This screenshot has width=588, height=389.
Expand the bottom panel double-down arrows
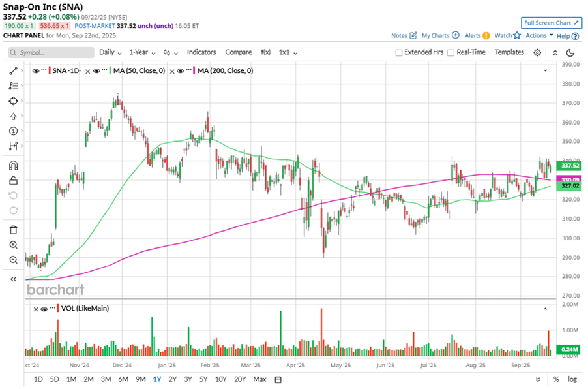pyautogui.click(x=538, y=380)
